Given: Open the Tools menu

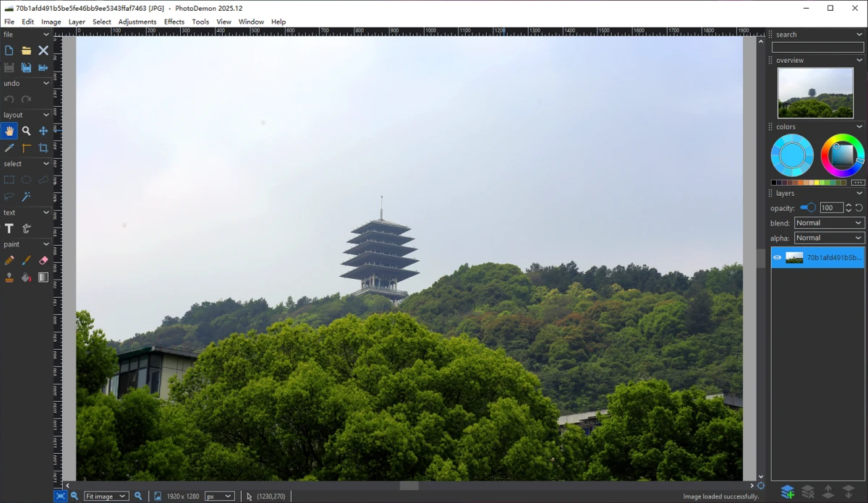Looking at the screenshot, I should pos(200,22).
